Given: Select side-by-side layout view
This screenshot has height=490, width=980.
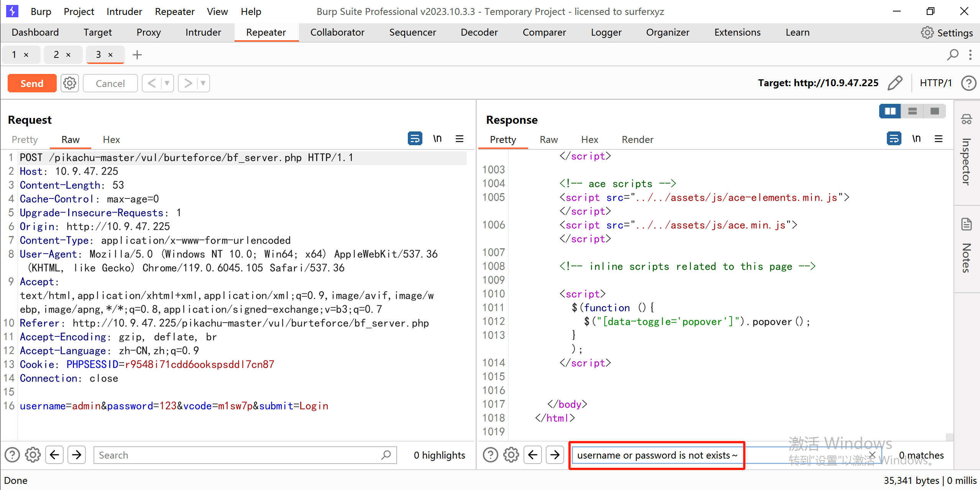Looking at the screenshot, I should point(890,111).
